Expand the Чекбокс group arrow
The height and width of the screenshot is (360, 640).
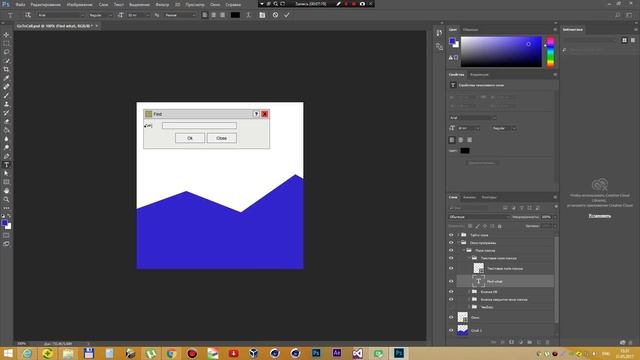[469, 307]
